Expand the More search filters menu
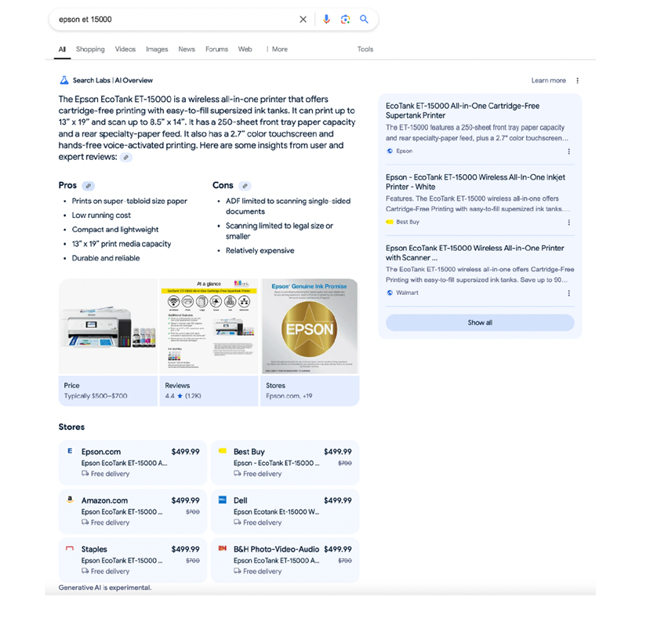 (x=276, y=49)
